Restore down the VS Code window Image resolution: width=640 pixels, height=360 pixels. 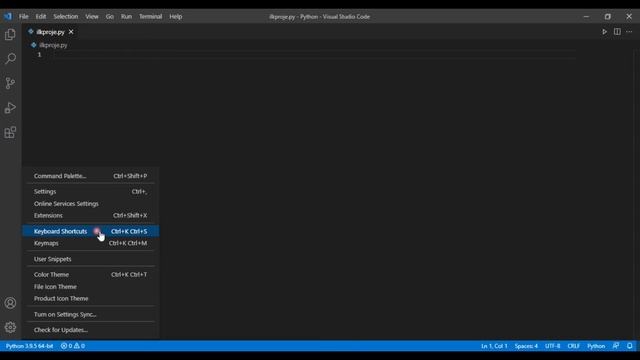pyautogui.click(x=608, y=17)
